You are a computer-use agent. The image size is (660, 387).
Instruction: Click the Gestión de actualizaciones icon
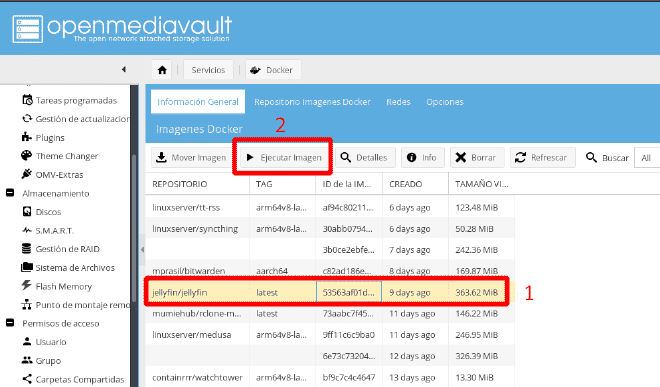coord(27,119)
